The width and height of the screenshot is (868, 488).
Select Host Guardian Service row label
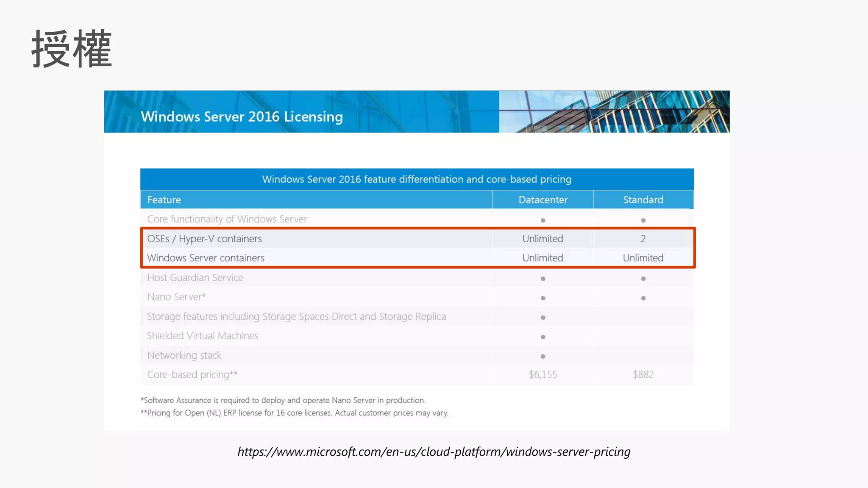pos(195,277)
